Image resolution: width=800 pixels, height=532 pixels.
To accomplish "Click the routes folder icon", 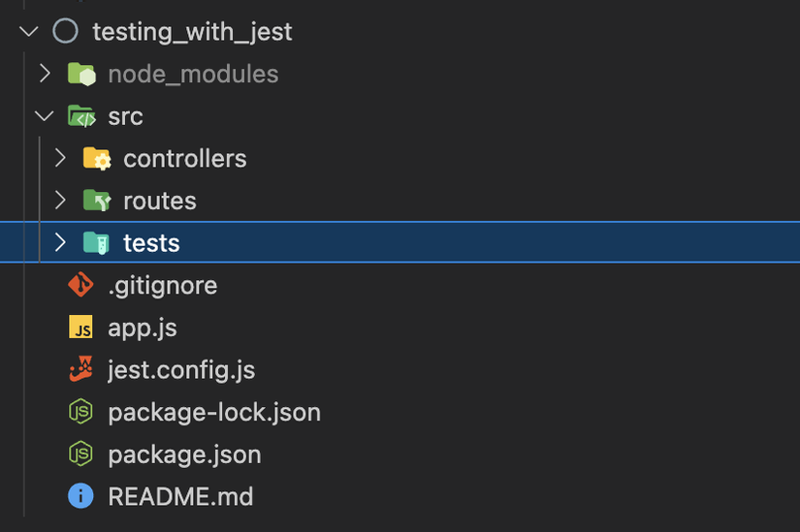I will pyautogui.click(x=96, y=201).
